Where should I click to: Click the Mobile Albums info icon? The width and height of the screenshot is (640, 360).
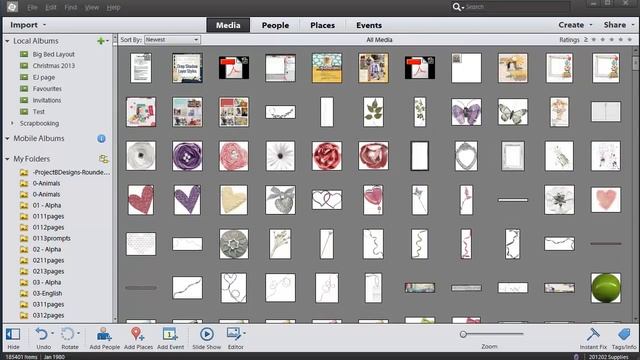pyautogui.click(x=101, y=139)
